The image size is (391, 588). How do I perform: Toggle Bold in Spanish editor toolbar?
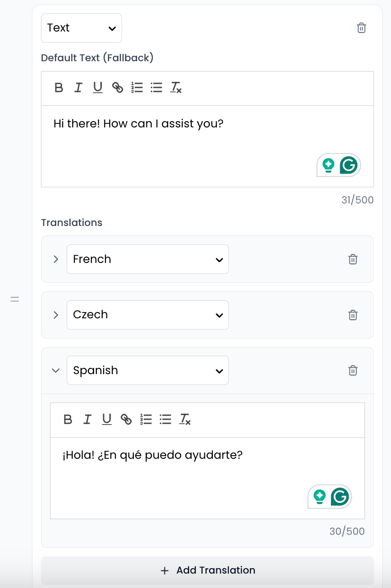68,420
